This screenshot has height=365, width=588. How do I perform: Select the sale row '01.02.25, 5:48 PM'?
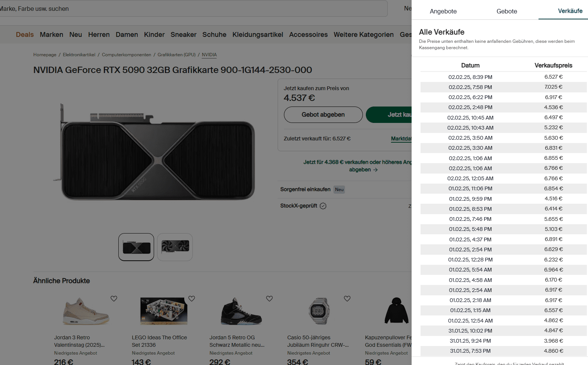pyautogui.click(x=504, y=229)
